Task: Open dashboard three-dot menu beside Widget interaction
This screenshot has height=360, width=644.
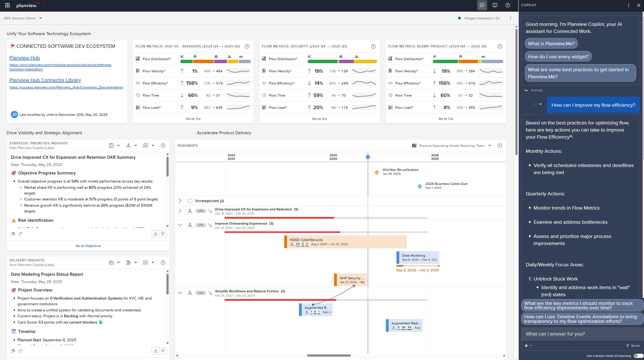Action: click(x=510, y=18)
